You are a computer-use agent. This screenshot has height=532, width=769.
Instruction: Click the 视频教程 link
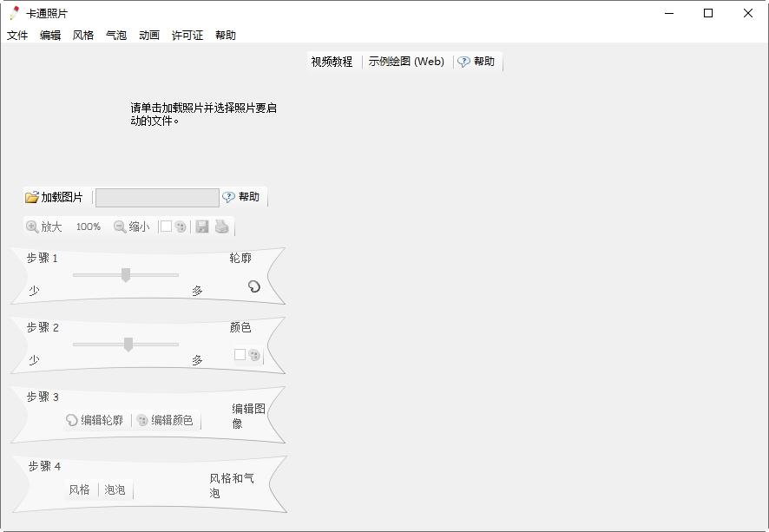(332, 62)
